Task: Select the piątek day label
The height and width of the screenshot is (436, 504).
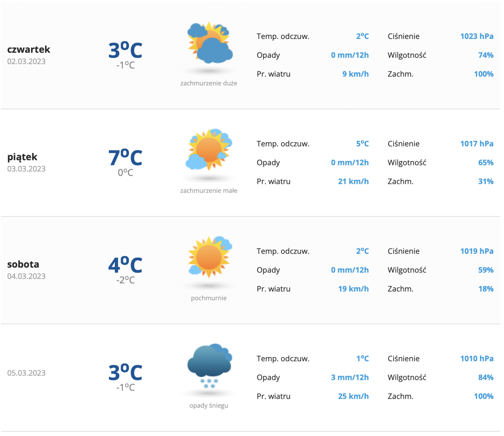Action: click(22, 157)
